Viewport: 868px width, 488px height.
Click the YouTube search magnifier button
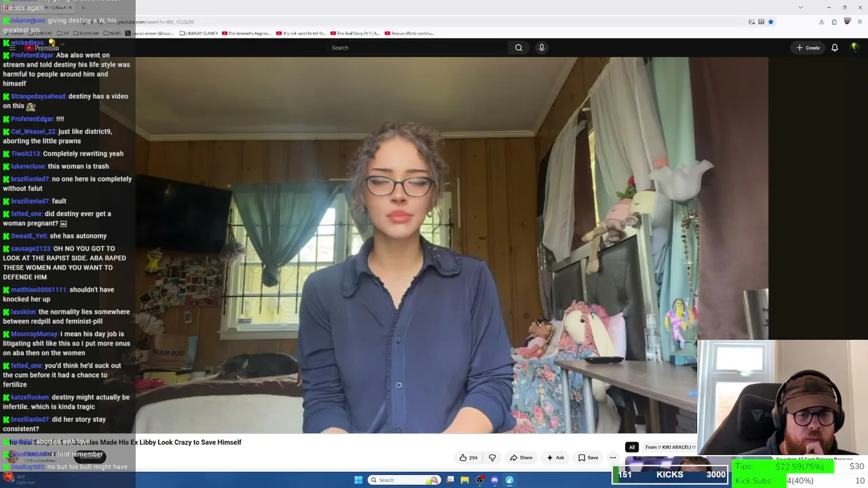click(519, 47)
